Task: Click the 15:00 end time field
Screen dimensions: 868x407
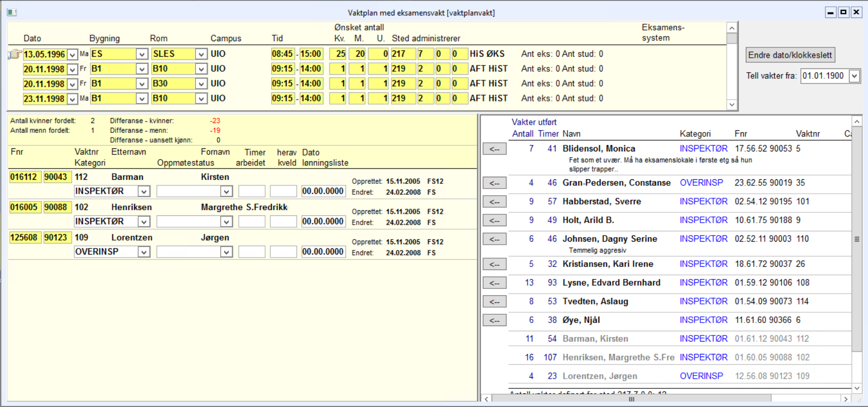Action: tap(311, 54)
